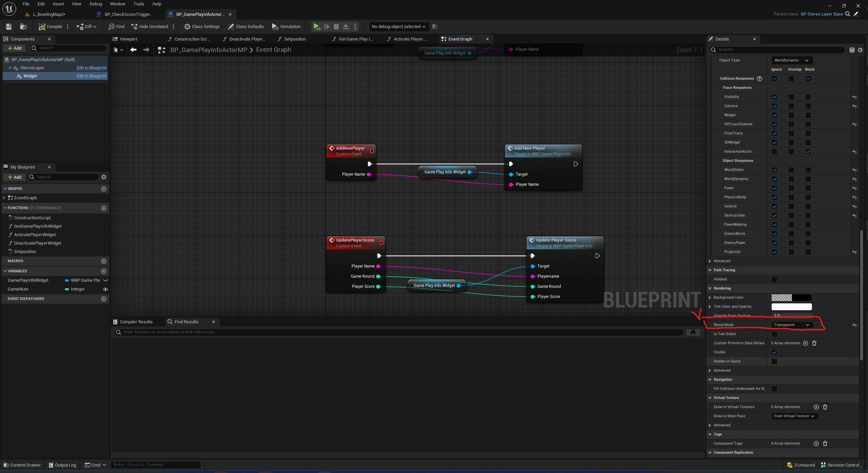The image size is (868, 473).
Task: Navigate back in graph history
Action: 133,50
